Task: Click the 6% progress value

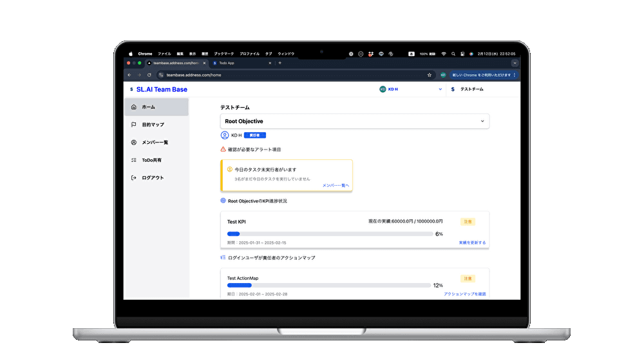Action: (x=439, y=234)
